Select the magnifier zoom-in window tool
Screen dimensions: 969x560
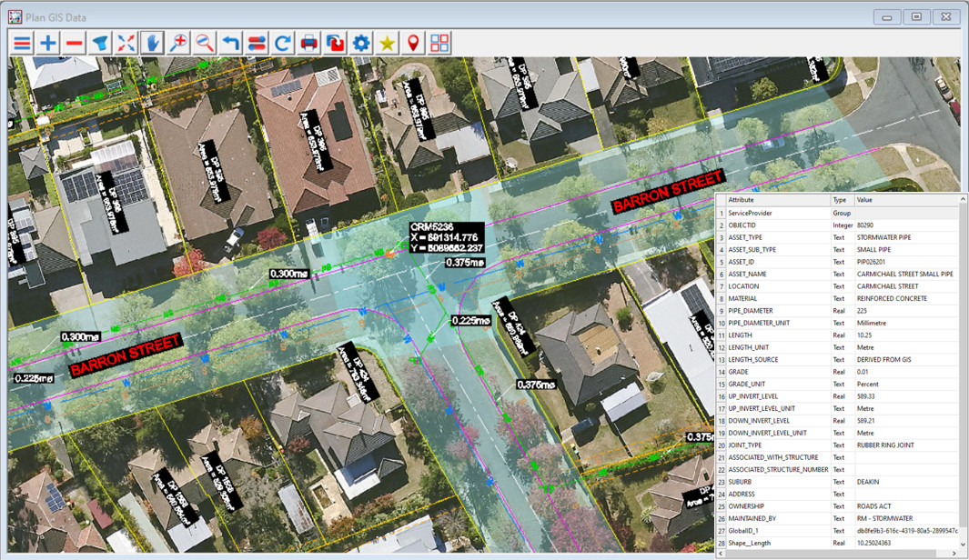[x=178, y=43]
